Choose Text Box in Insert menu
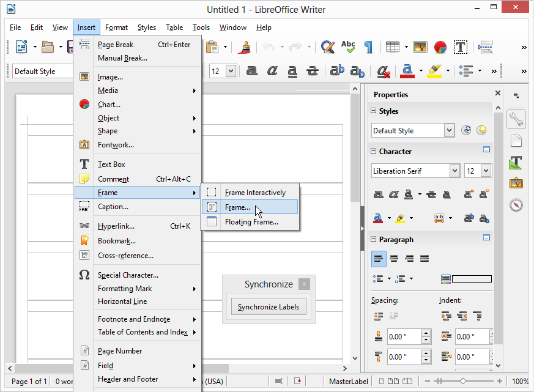This screenshot has width=534, height=392. [x=137, y=164]
